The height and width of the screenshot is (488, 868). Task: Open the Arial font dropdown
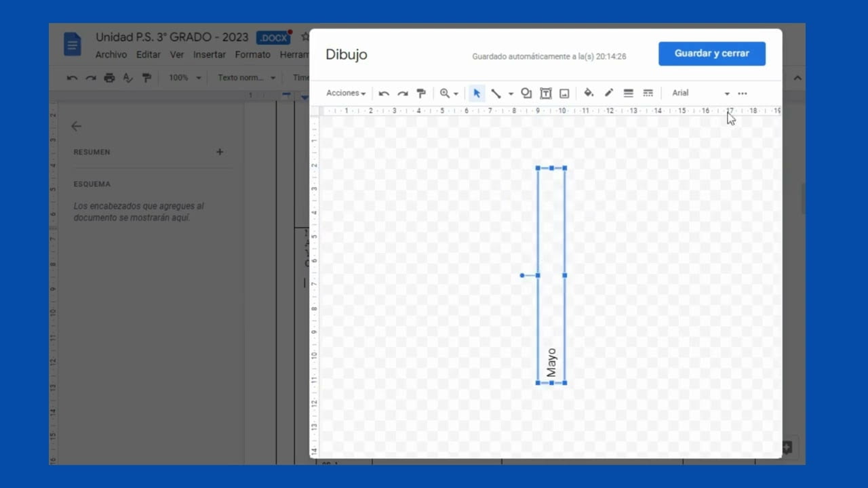tap(700, 94)
